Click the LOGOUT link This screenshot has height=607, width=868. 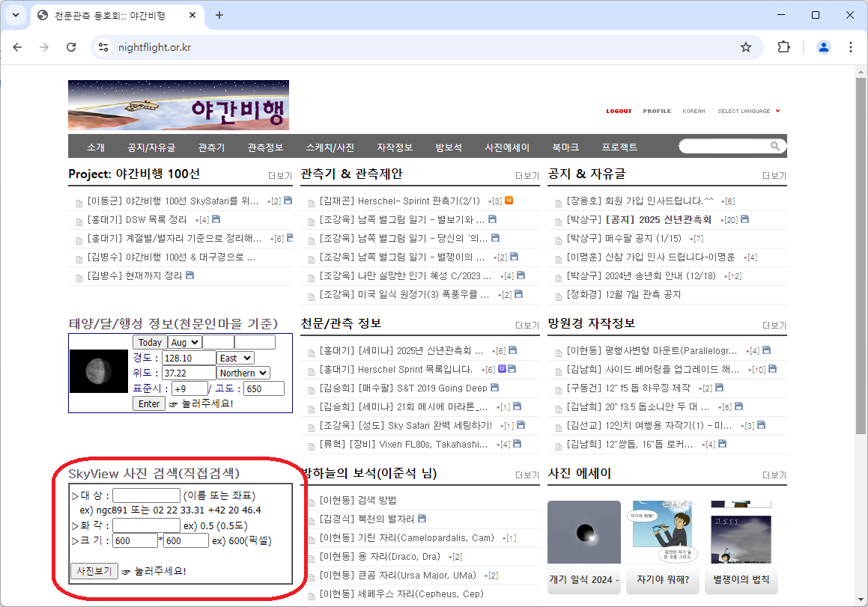[619, 112]
